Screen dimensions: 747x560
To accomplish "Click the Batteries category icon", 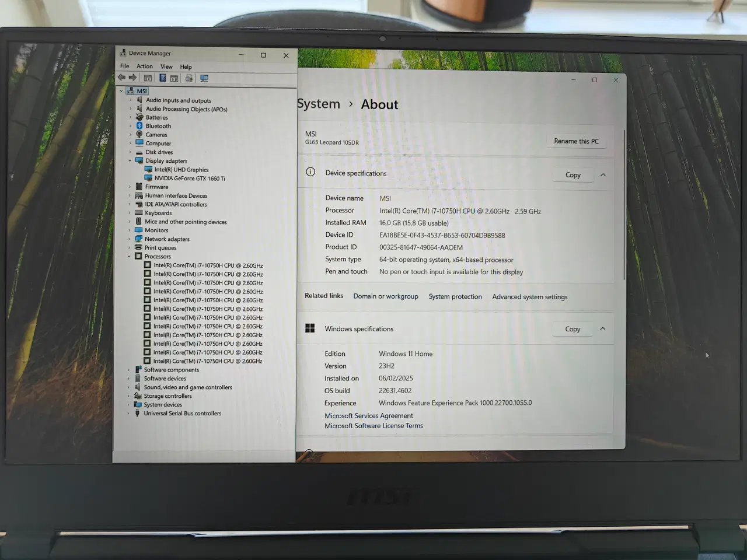I will point(139,117).
